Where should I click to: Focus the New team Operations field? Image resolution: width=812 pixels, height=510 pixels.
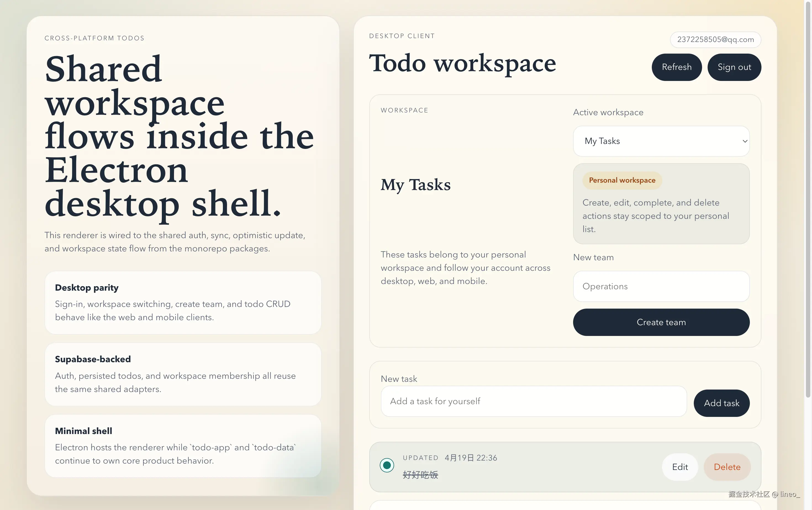pyautogui.click(x=661, y=286)
